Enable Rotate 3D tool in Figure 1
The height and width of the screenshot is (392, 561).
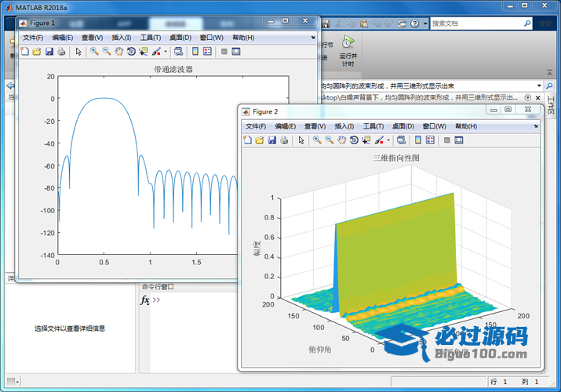pos(131,52)
